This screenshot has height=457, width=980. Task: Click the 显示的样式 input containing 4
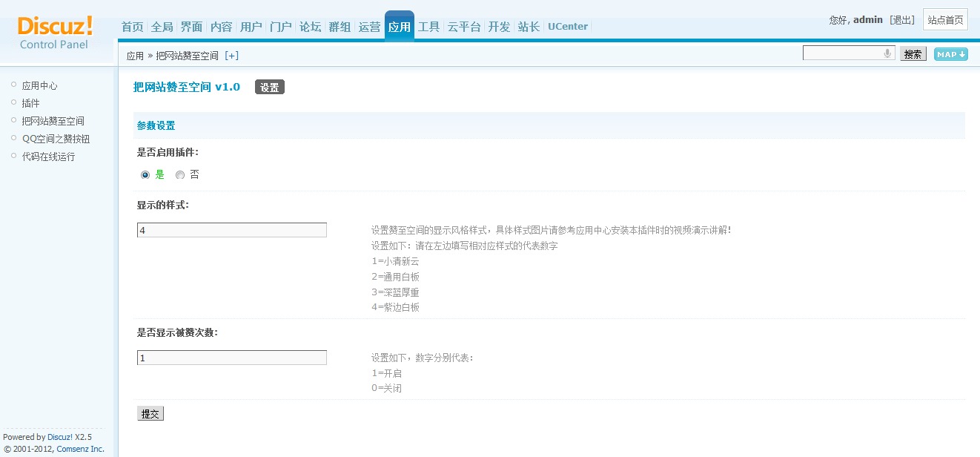click(x=232, y=230)
